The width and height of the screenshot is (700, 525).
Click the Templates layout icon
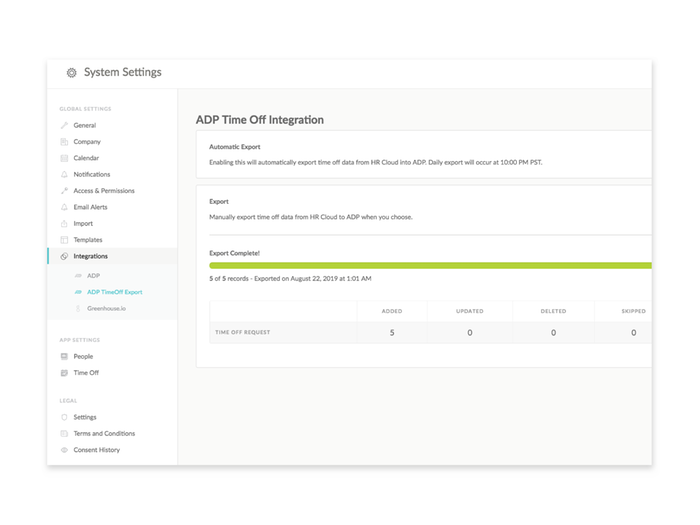pos(64,240)
